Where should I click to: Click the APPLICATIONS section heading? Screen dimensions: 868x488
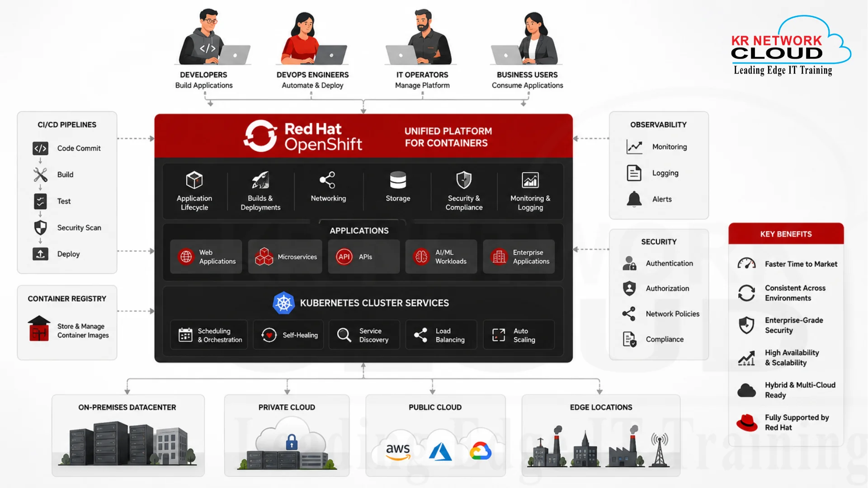[x=359, y=230]
